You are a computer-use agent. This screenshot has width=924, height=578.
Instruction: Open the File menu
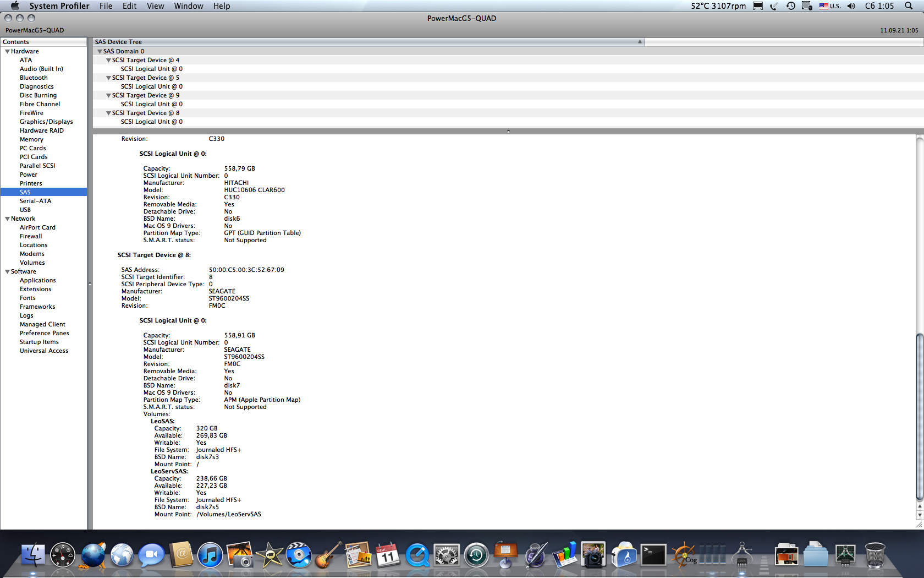tap(106, 6)
